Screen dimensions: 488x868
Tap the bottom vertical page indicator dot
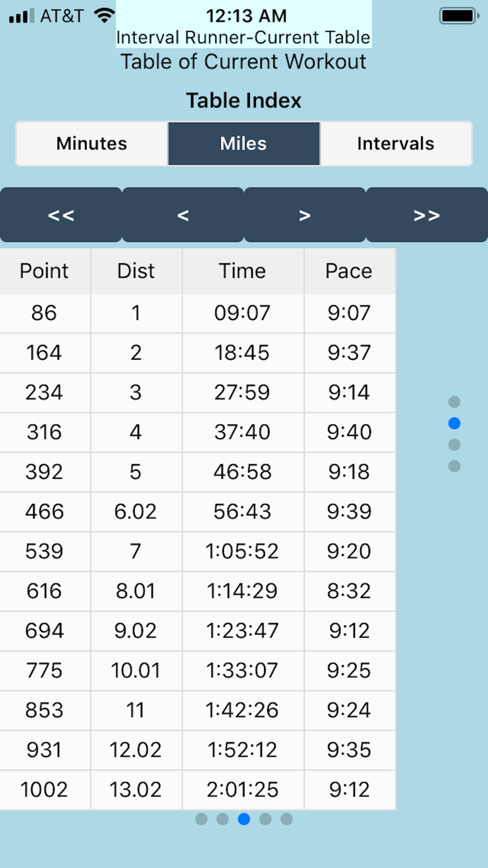coord(454,466)
